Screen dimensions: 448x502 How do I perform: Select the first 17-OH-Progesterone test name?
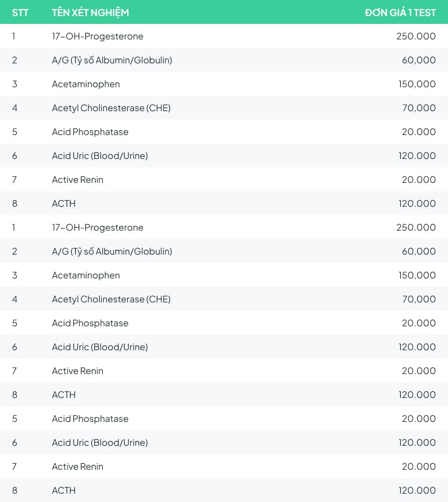click(97, 36)
